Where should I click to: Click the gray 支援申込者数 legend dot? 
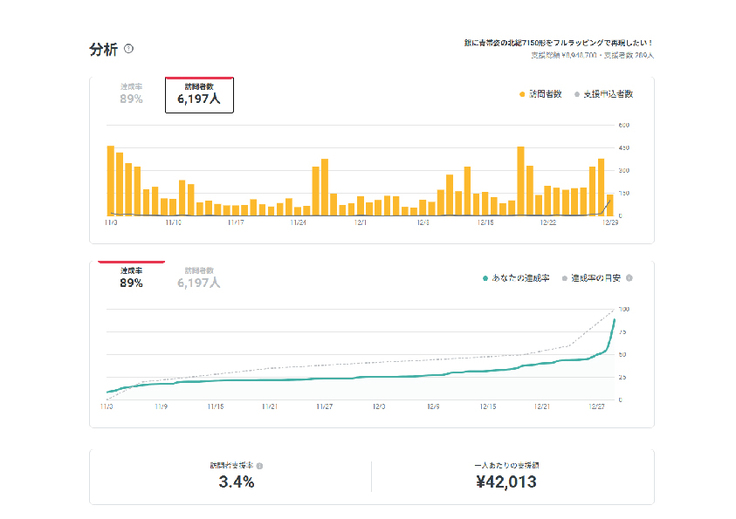(x=578, y=93)
